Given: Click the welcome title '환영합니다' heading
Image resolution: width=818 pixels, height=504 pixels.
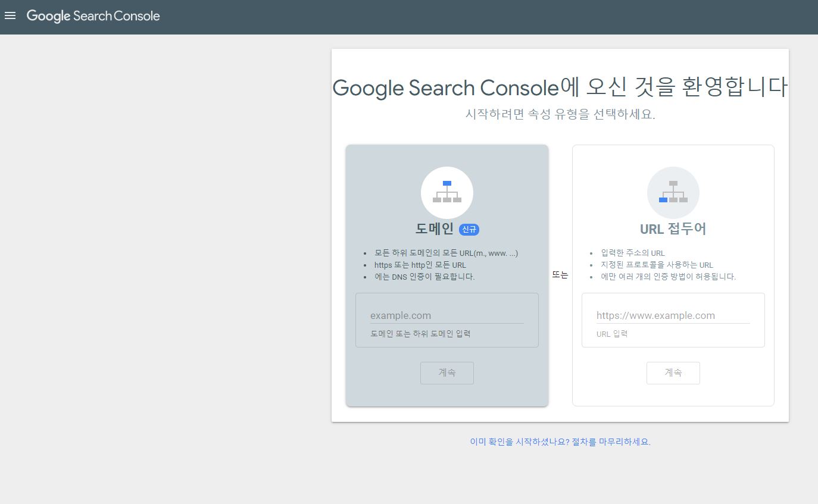Looking at the screenshot, I should tap(560, 87).
